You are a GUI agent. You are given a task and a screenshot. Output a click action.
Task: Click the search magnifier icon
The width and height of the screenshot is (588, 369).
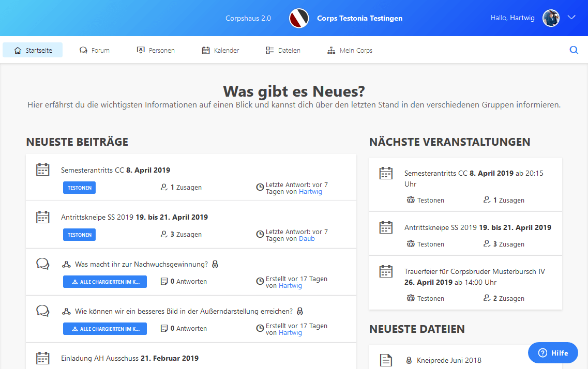click(574, 50)
